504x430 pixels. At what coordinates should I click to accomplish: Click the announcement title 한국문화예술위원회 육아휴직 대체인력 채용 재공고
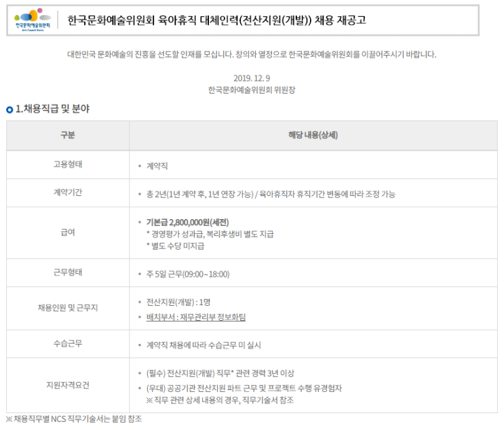(216, 20)
